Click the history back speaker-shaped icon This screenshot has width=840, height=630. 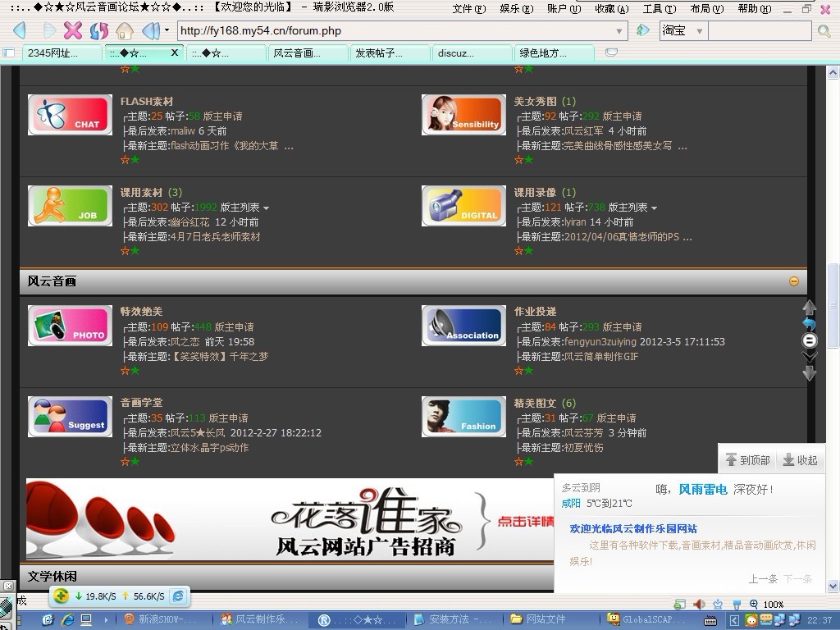(x=151, y=30)
